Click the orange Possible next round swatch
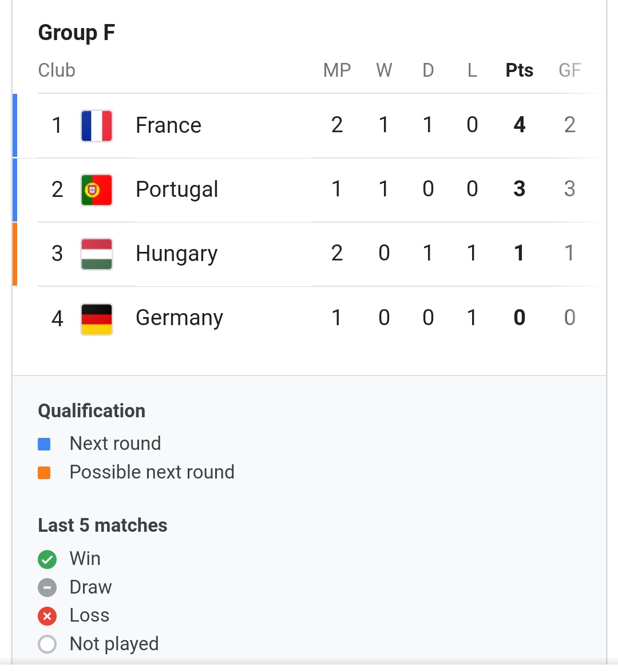618x672 pixels. coord(44,473)
